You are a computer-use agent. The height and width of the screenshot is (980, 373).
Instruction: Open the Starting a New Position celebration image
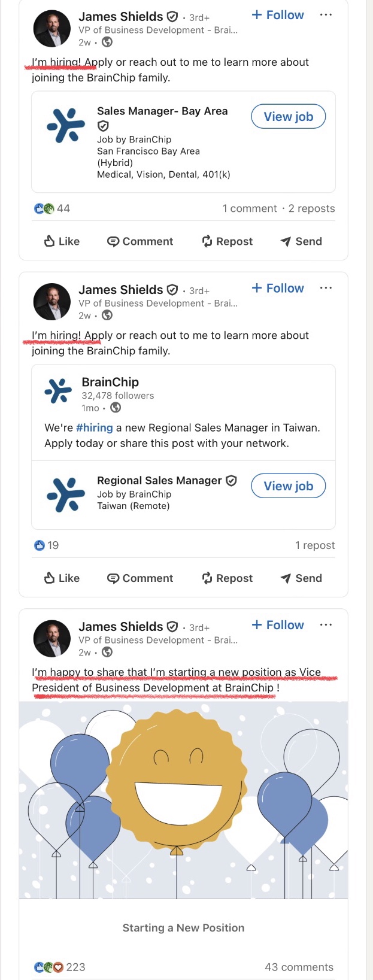point(183,800)
